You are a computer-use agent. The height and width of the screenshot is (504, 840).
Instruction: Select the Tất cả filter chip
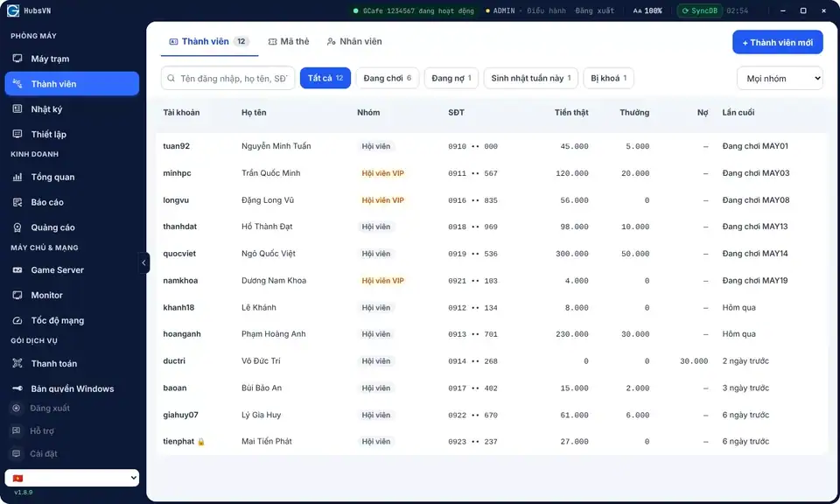point(325,78)
